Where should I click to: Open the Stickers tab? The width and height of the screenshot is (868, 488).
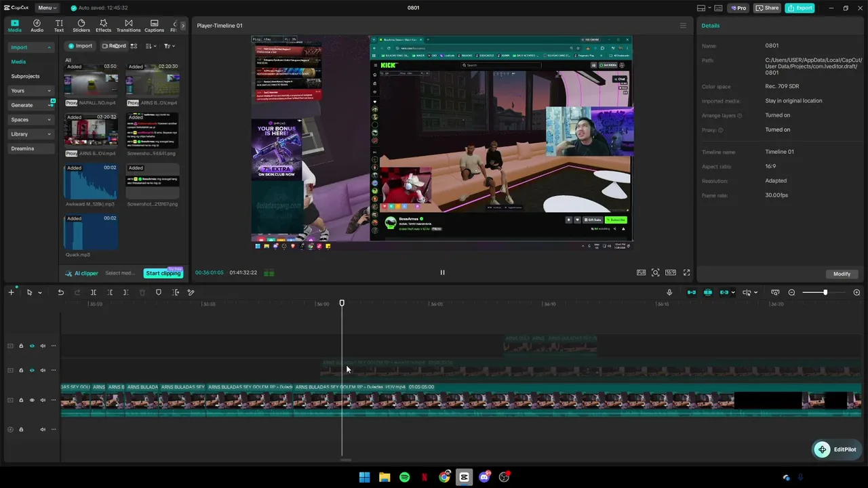(81, 26)
